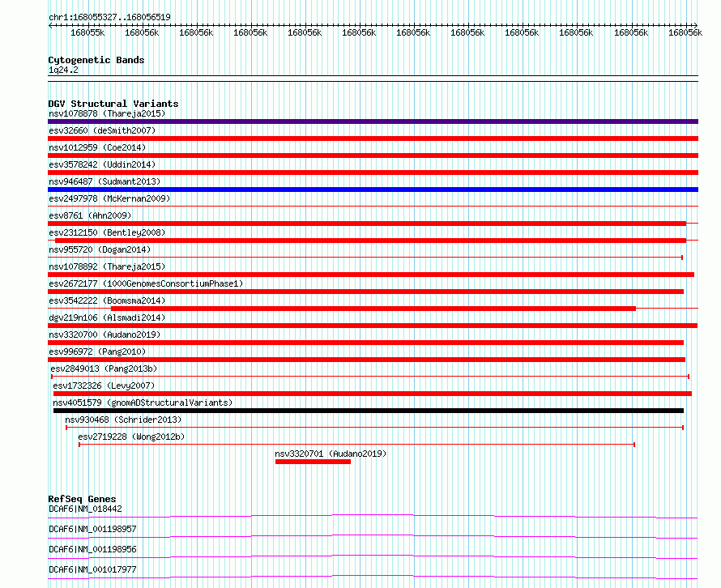Select the nsv3320700 (Audano2019) label
Viewport: 721px width, 588px height.
(x=105, y=334)
